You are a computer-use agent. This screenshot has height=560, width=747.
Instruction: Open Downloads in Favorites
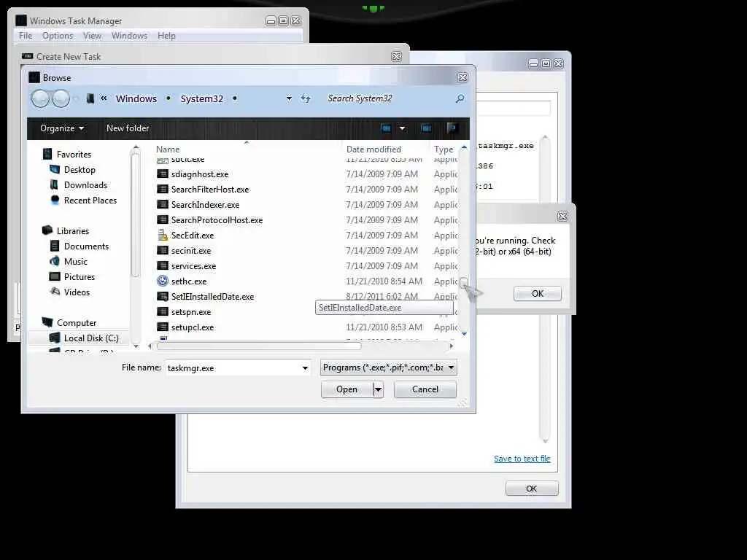point(86,184)
